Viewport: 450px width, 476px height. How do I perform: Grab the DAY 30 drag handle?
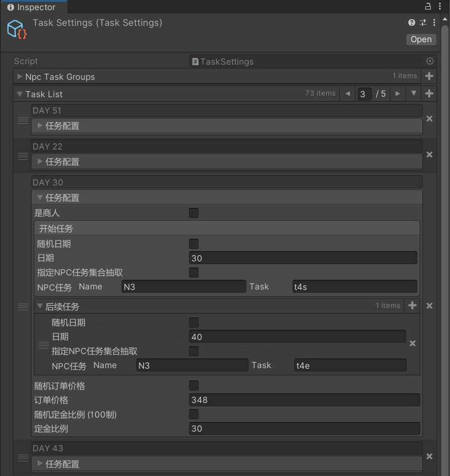pyautogui.click(x=23, y=307)
